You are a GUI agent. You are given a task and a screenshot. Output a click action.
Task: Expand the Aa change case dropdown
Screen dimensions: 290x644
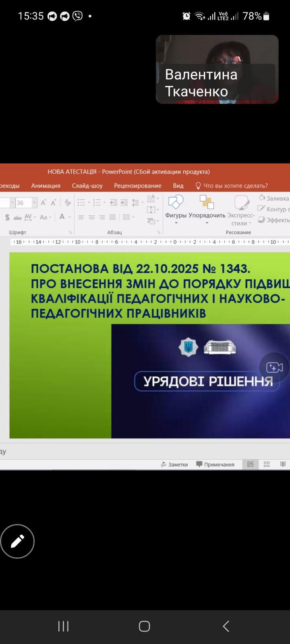click(46, 217)
